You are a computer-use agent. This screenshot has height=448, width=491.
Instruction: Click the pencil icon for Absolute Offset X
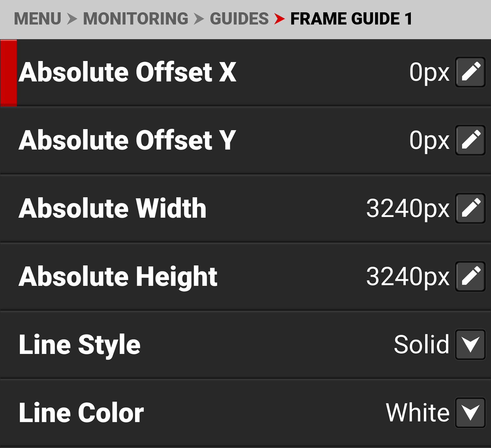[x=470, y=72]
